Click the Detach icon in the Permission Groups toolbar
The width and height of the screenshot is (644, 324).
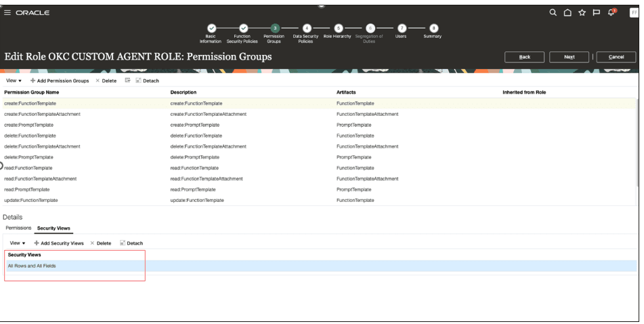click(x=138, y=81)
